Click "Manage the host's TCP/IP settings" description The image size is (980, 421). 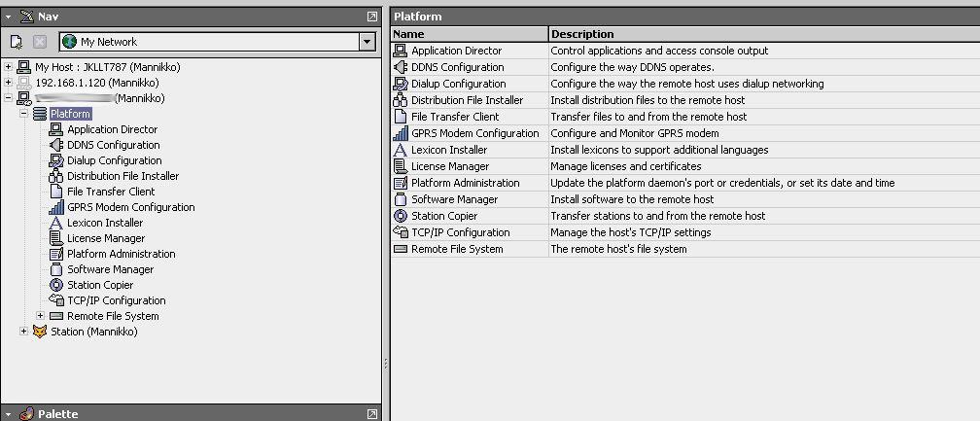click(x=631, y=232)
